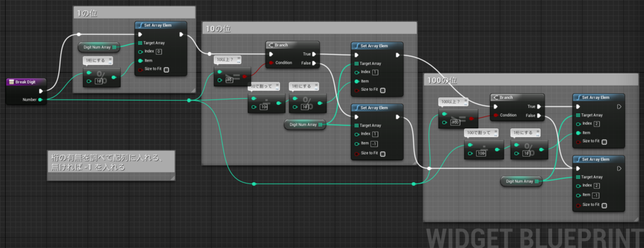Select the Branch node title in 10の位
Image resolution: width=644 pixels, height=248 pixels.
coord(282,46)
